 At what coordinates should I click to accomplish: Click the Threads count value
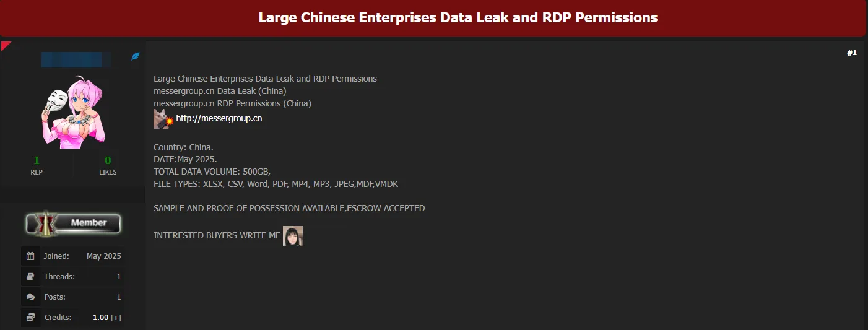click(119, 277)
